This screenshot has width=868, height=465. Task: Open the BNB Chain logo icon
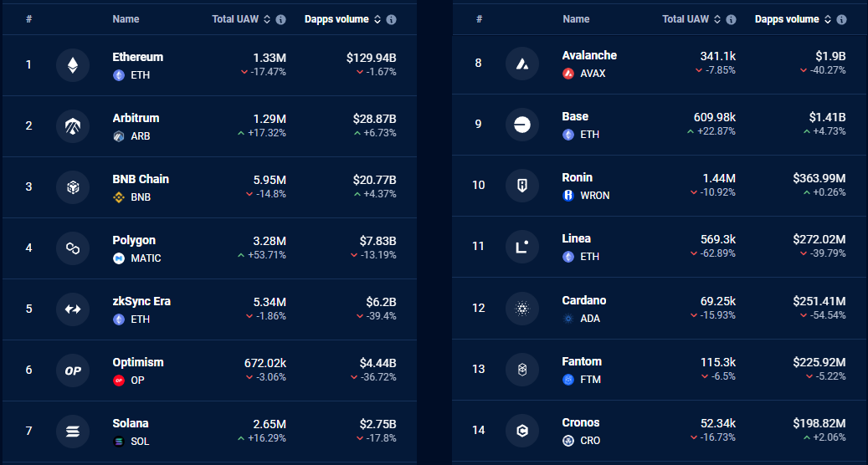(x=73, y=187)
